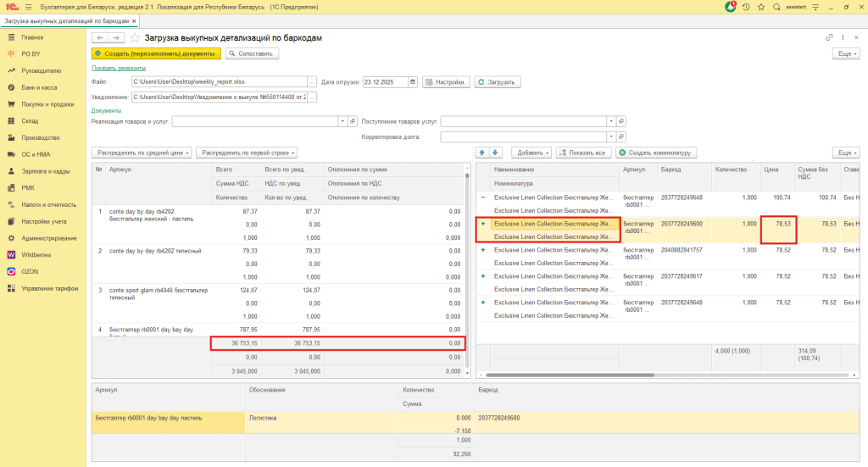The height and width of the screenshot is (467, 868).
Task: Open the history clock icon
Action: coord(746,7)
